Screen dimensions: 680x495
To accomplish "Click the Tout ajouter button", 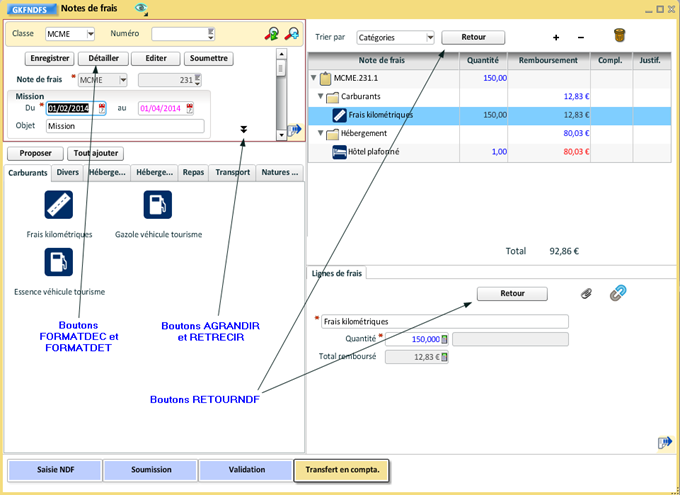I will pyautogui.click(x=95, y=153).
